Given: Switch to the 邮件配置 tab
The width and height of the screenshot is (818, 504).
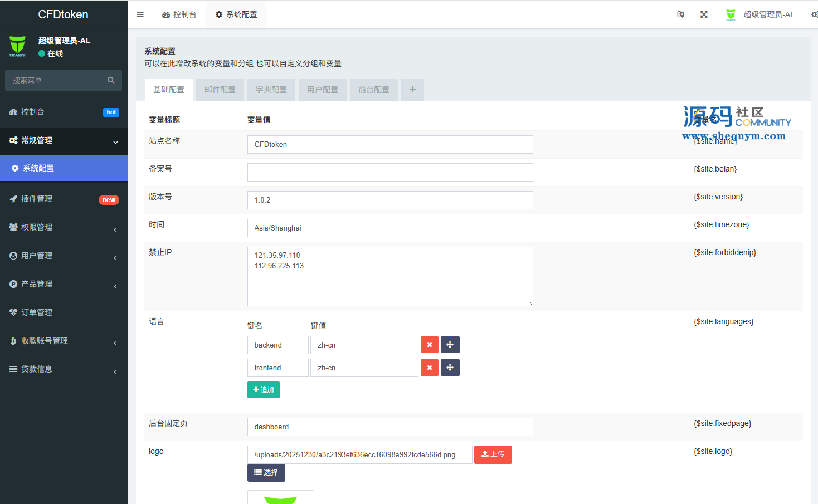Looking at the screenshot, I should (220, 90).
